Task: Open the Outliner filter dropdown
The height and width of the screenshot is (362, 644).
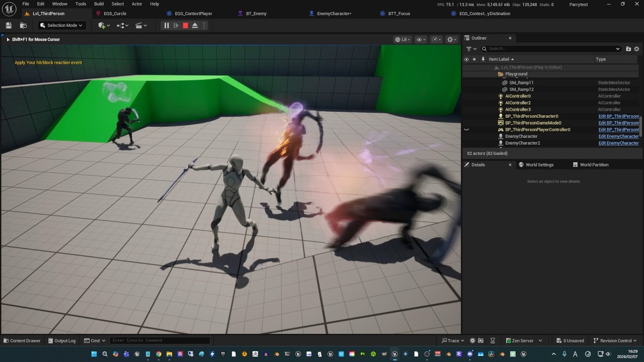Action: pyautogui.click(x=471, y=49)
